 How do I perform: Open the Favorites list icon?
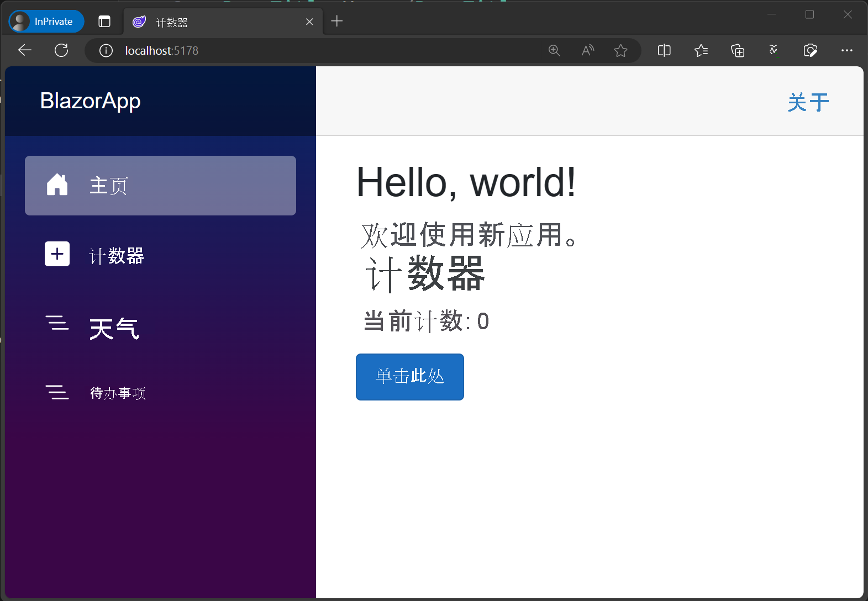point(701,51)
